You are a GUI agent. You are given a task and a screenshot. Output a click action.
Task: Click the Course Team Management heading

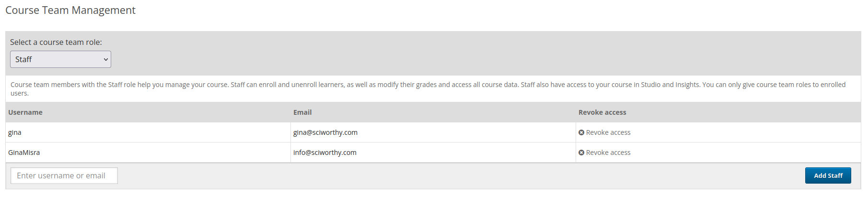[70, 10]
